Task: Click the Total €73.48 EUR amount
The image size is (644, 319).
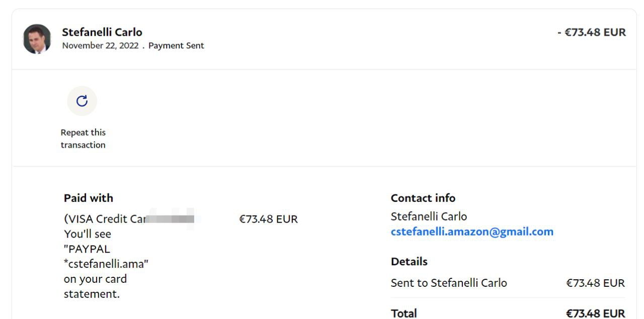Action: 595,313
